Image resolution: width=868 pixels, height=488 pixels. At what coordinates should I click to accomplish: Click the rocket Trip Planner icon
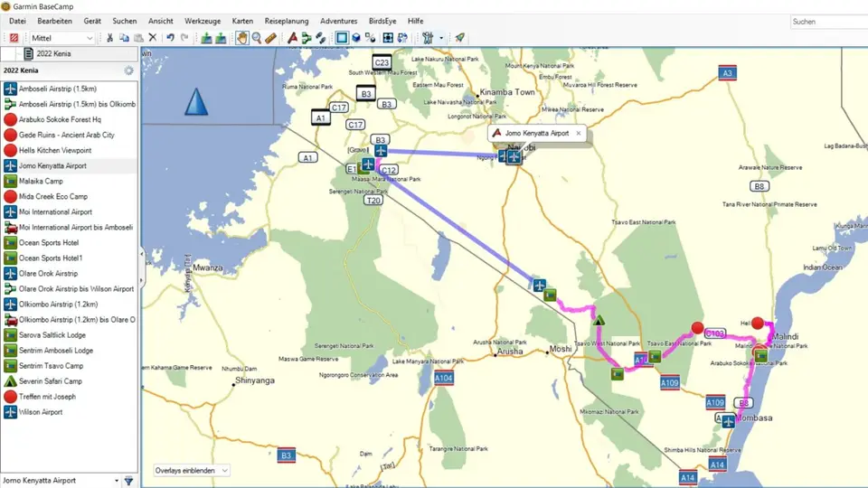point(459,38)
